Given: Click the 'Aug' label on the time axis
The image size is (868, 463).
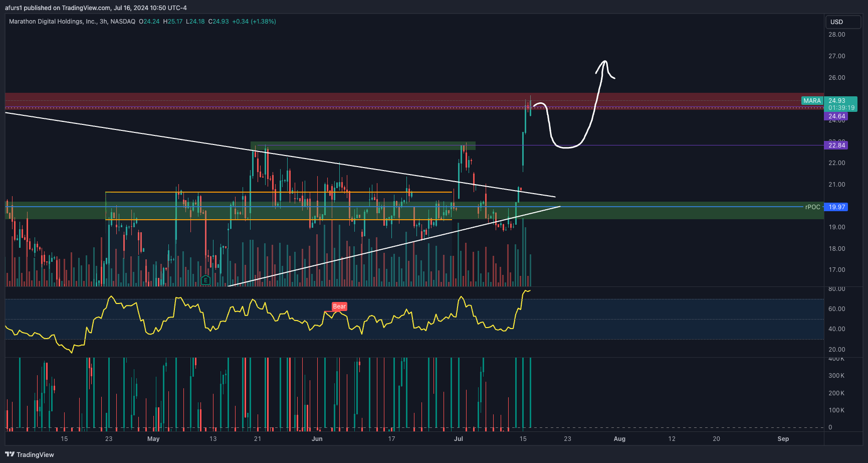Looking at the screenshot, I should coord(619,439).
